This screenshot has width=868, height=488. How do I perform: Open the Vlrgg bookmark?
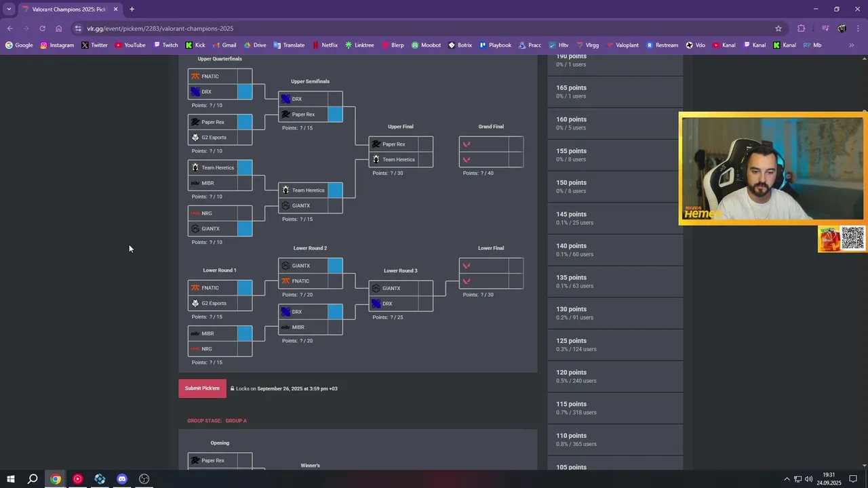point(587,45)
